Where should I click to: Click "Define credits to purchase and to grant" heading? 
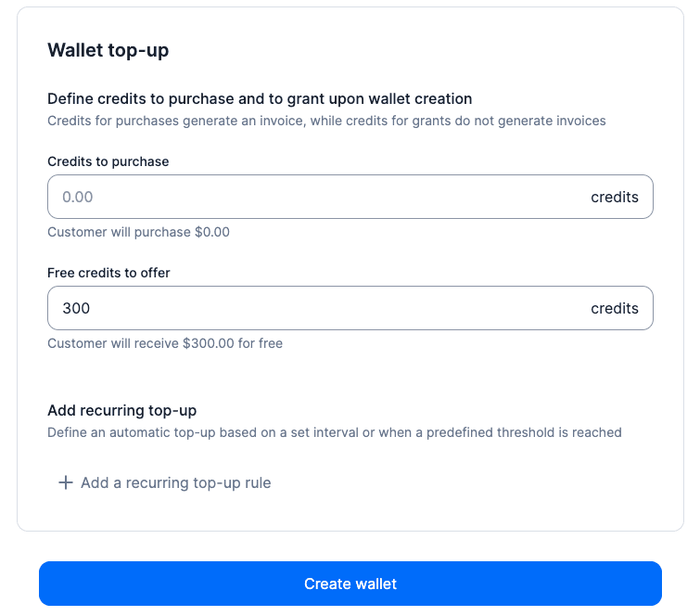pyautogui.click(x=260, y=98)
